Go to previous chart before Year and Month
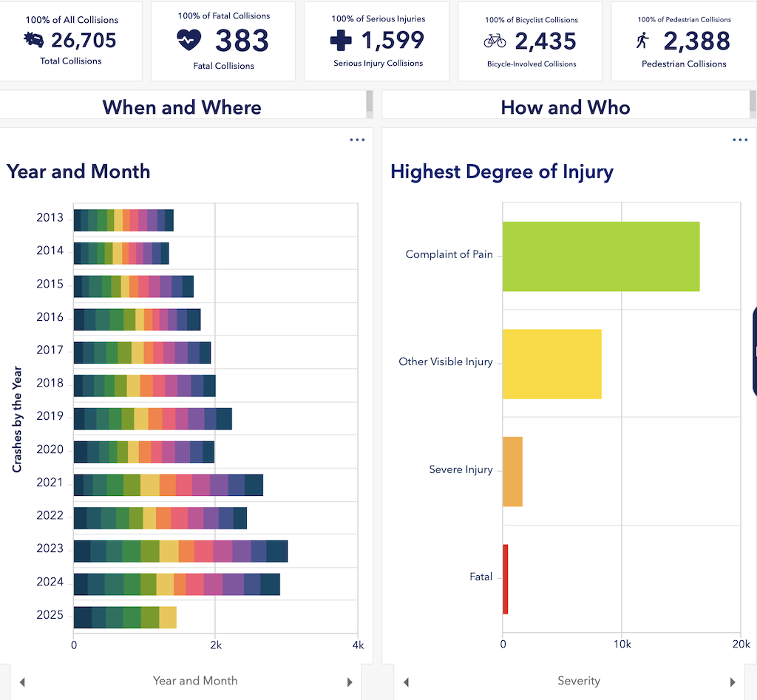Screen dimensions: 757x700 point(22,682)
